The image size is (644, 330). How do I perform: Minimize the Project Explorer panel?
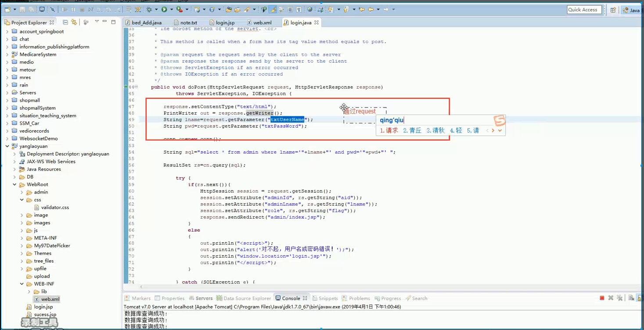point(104,22)
